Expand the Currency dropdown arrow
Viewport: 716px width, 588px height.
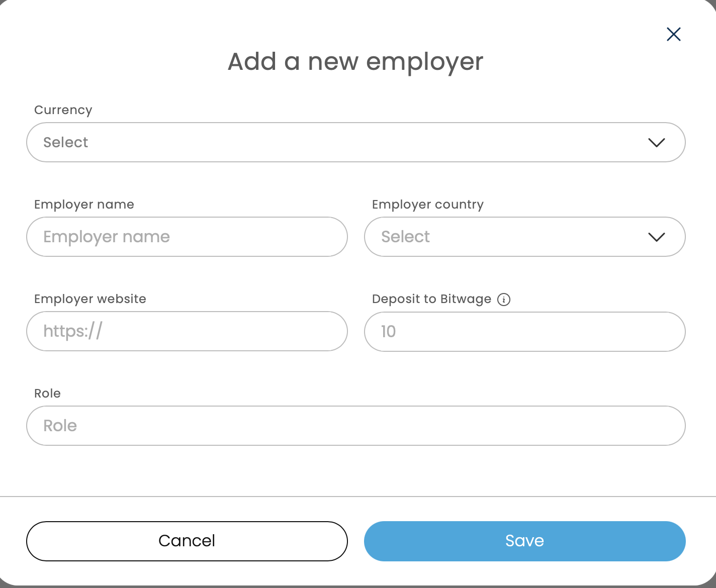click(x=657, y=143)
